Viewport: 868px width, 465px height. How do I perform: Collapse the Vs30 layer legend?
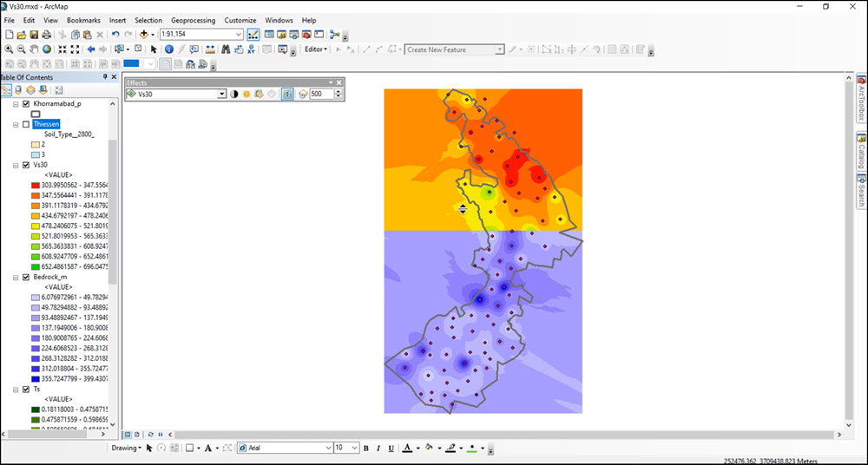[16, 165]
